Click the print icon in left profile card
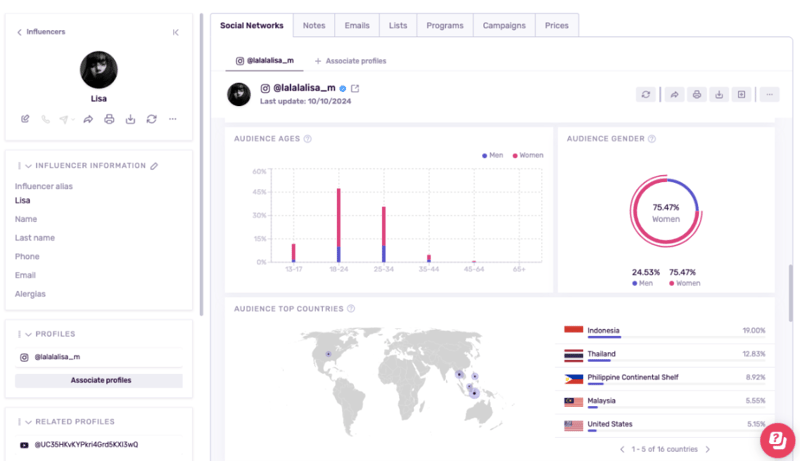Screen dimensions: 800x461 [x=109, y=119]
